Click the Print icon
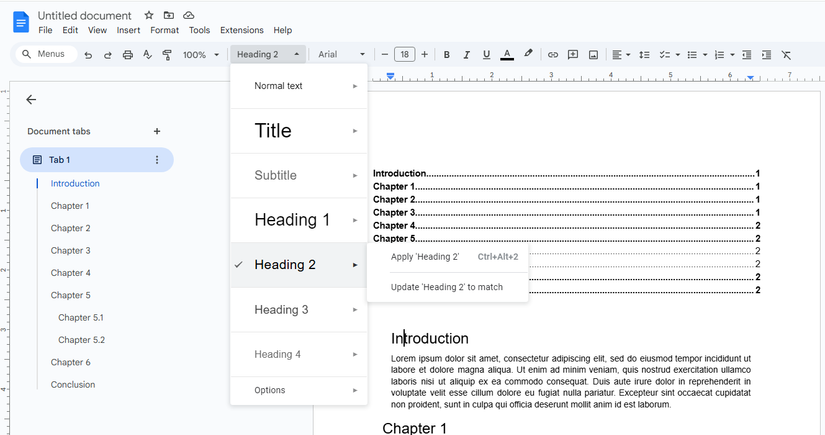 pos(127,55)
